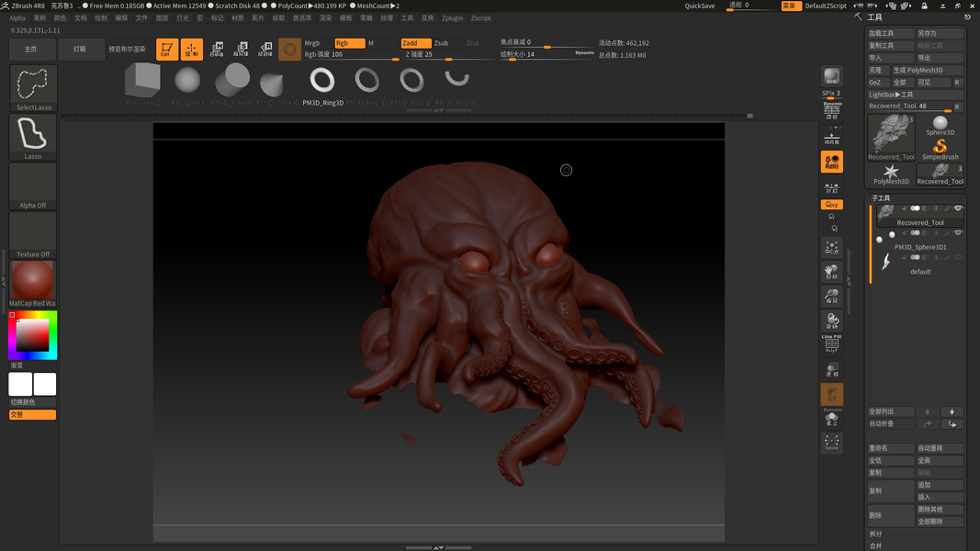980x551 pixels.
Task: Adjust the Z 强度 intensity slider
Action: point(448,55)
